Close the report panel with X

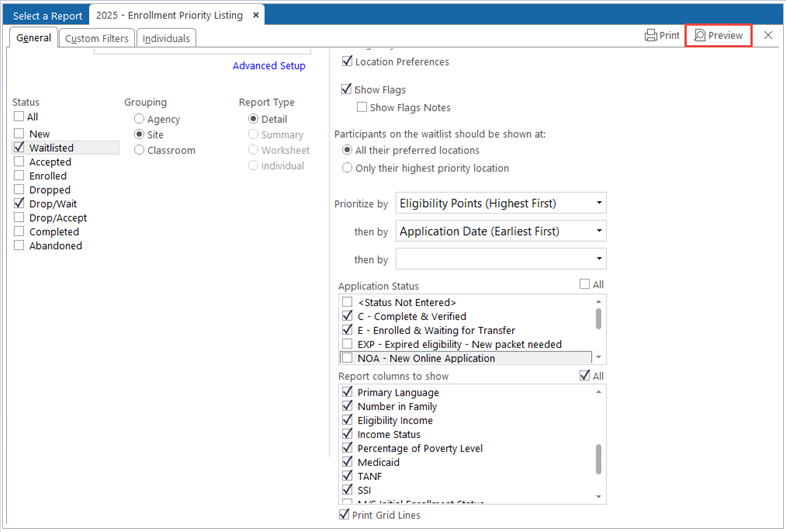click(768, 35)
